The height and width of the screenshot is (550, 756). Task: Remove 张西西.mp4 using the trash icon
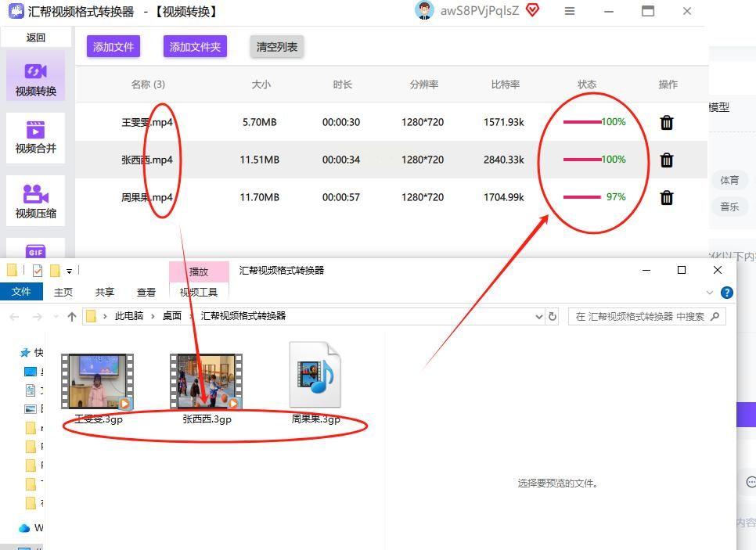667,160
